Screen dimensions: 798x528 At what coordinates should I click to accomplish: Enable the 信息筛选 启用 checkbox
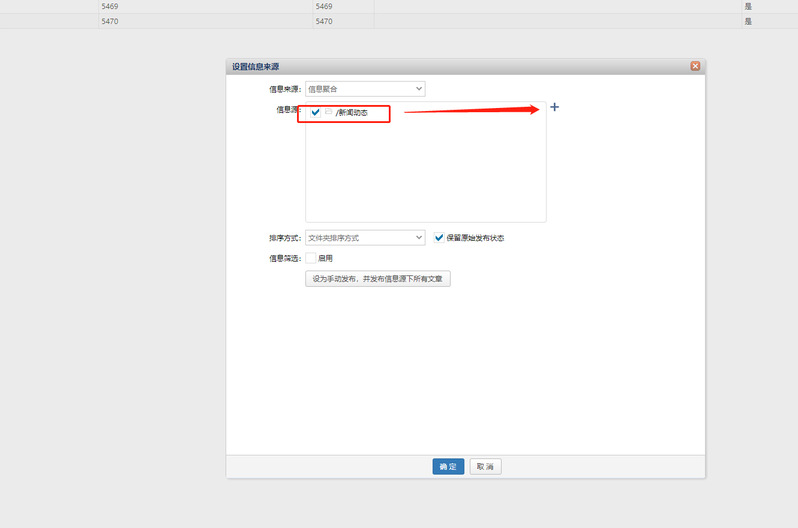tap(311, 258)
